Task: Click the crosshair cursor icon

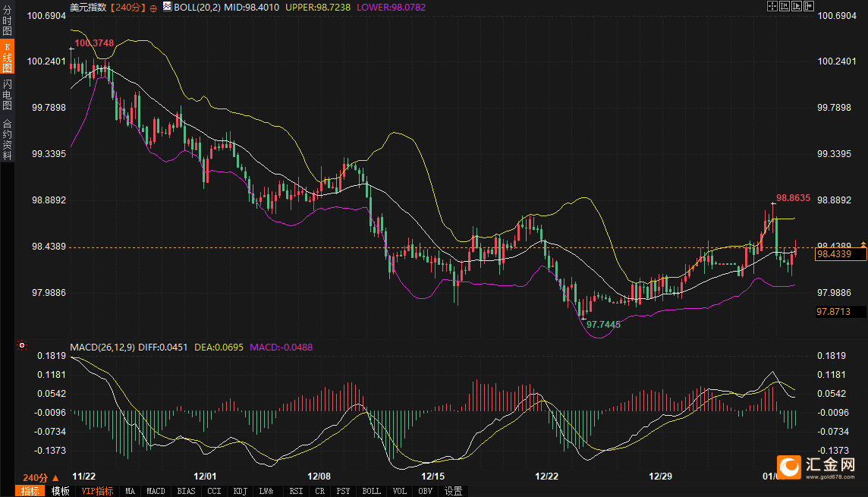Action: [772, 7]
